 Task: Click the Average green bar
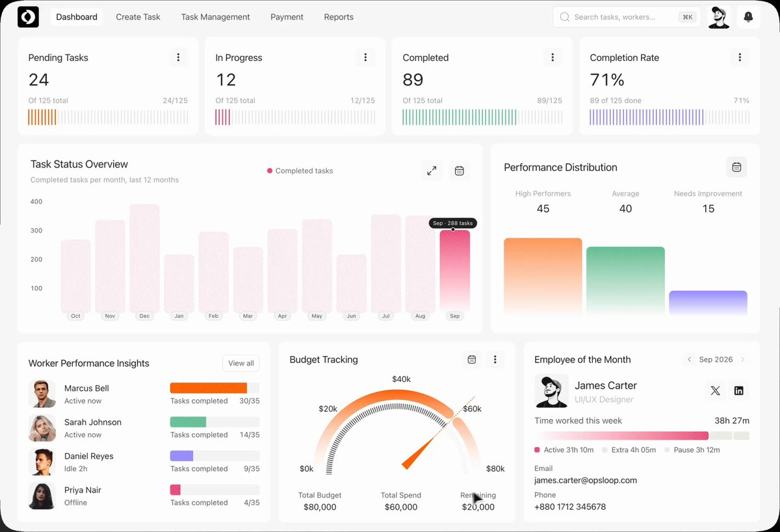point(625,281)
